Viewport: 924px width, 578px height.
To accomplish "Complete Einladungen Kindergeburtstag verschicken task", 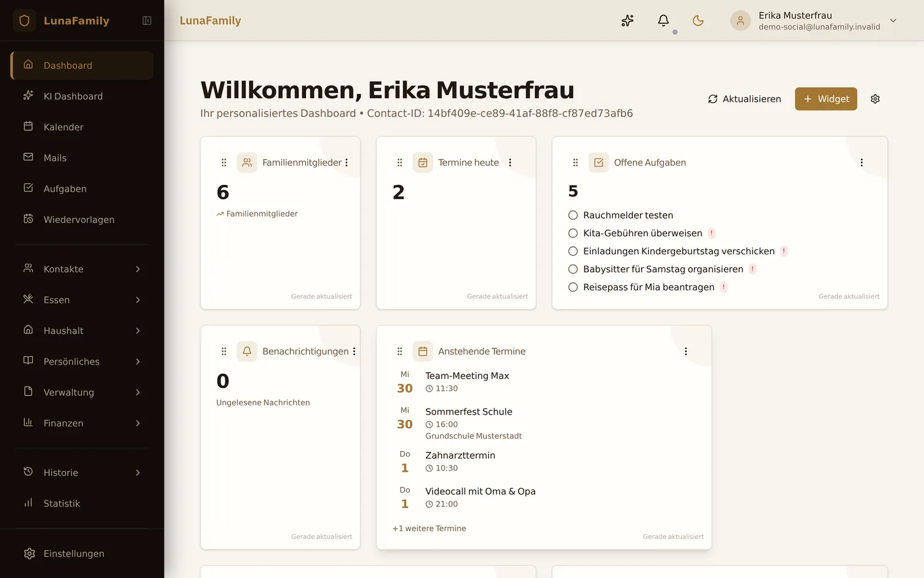I will click(x=573, y=251).
